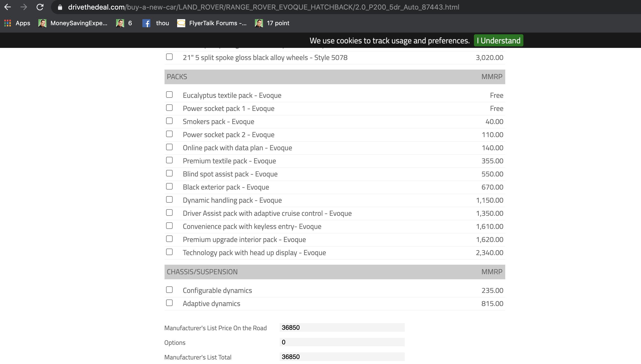Image resolution: width=641 pixels, height=364 pixels.
Task: Tick the Power socket pack 2 checkbox
Action: [169, 134]
